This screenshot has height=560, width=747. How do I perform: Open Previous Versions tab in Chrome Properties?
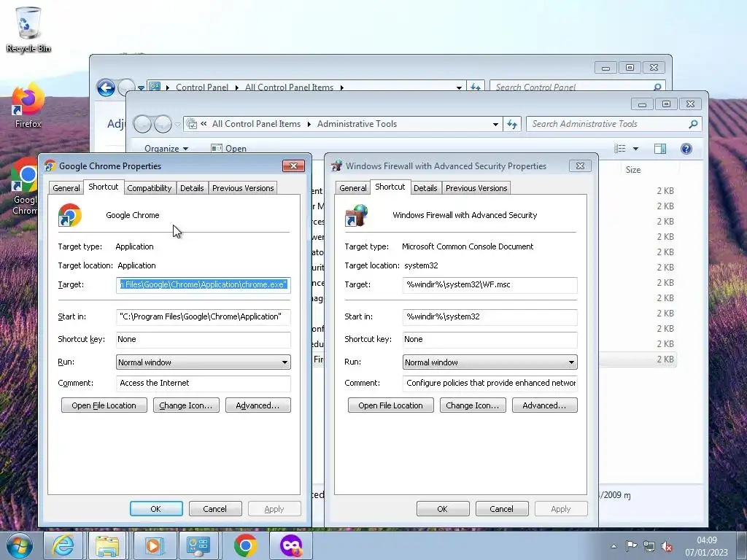coord(243,188)
